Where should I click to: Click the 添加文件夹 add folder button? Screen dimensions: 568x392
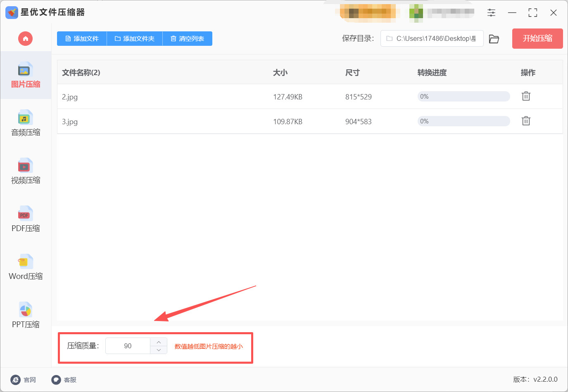pos(135,39)
